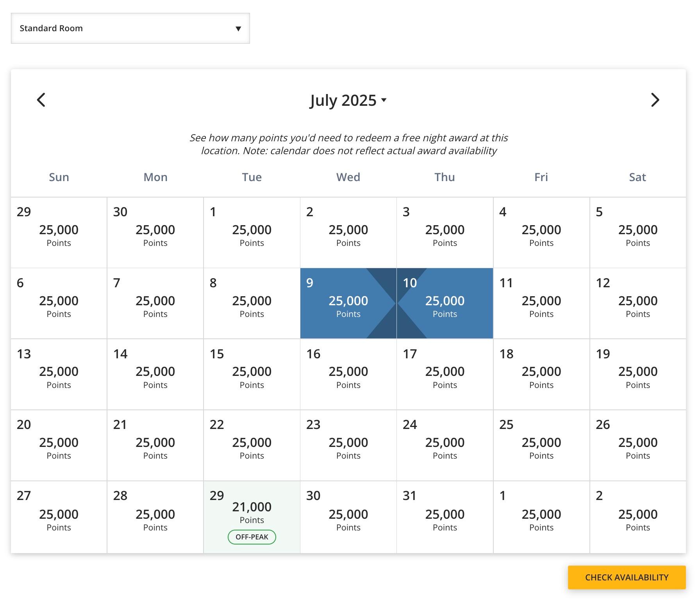Select Thursday July 24
This screenshot has width=700, height=605.
pyautogui.click(x=445, y=445)
